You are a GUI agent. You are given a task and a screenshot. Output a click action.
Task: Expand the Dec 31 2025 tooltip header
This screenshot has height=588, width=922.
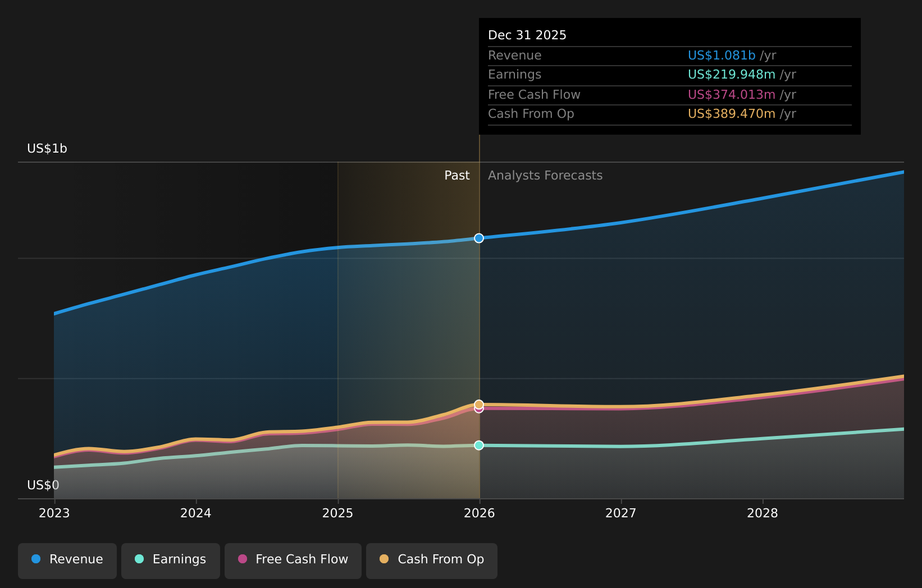[527, 35]
